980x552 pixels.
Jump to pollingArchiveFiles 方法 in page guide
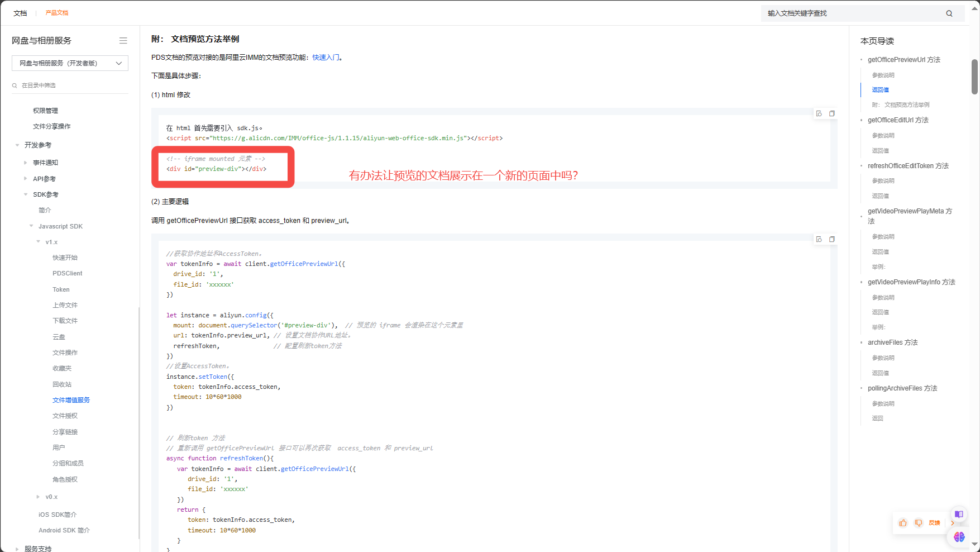tap(902, 388)
